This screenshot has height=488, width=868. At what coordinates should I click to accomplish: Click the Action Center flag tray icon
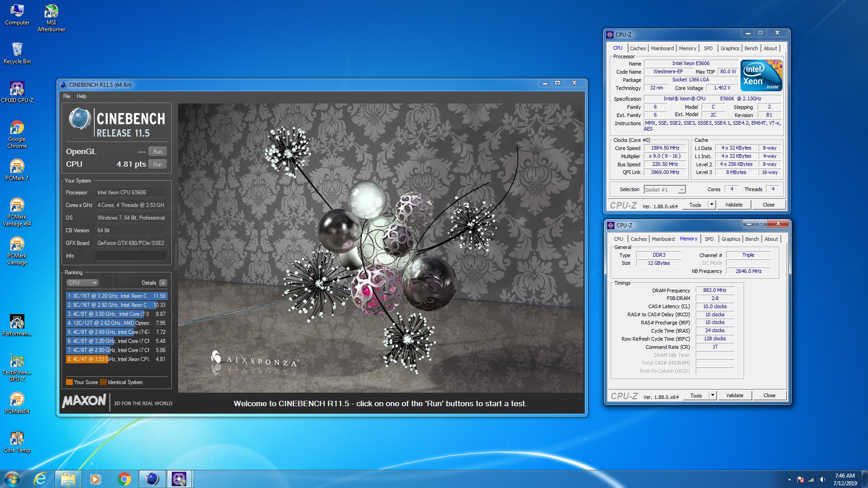click(801, 479)
